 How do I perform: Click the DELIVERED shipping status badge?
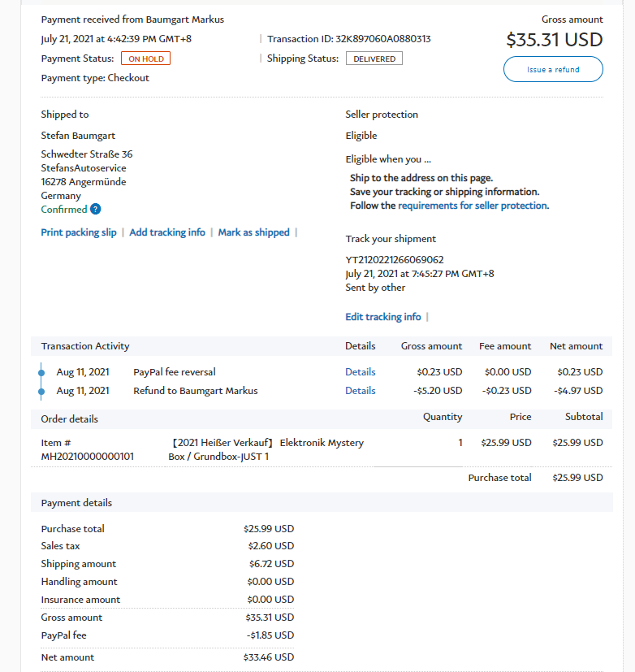(374, 59)
